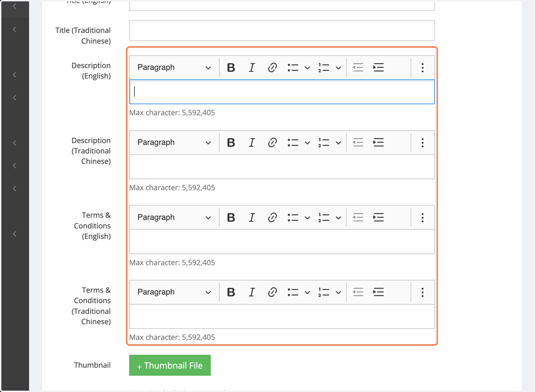Image resolution: width=535 pixels, height=392 pixels.
Task: Click numbered list in Terms & Conditions (English) toolbar
Action: (324, 217)
